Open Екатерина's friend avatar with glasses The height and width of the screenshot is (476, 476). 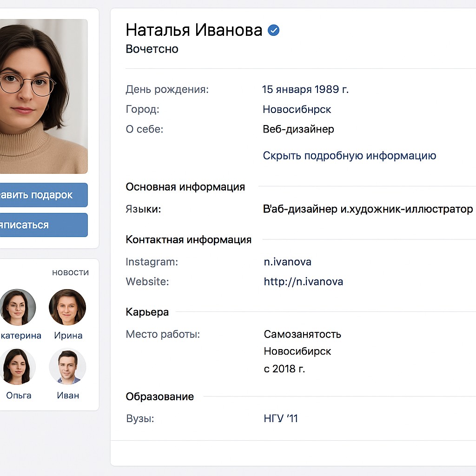click(18, 307)
